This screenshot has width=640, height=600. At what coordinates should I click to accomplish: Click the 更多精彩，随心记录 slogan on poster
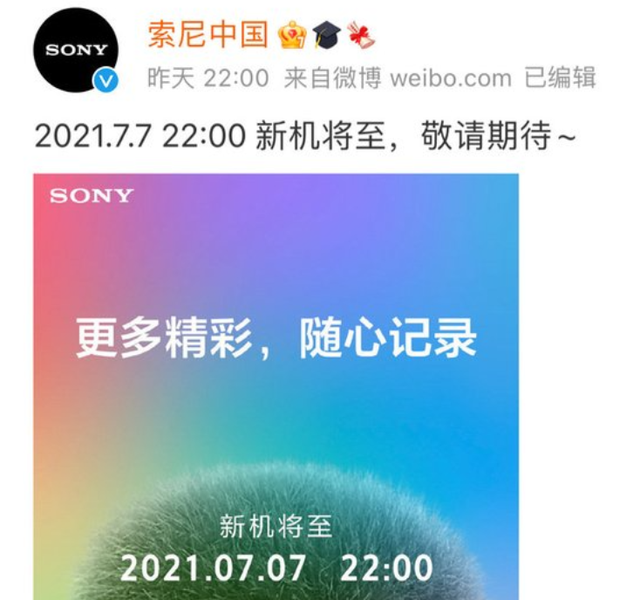[276, 338]
